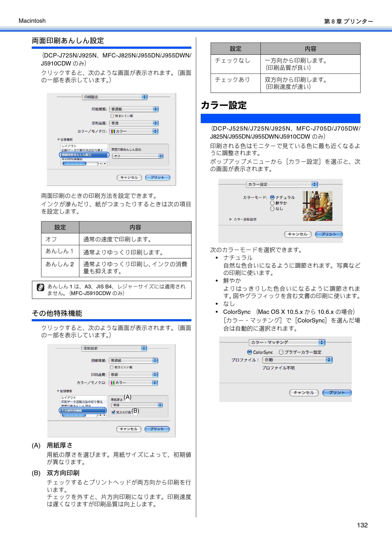Click プリント in the カラー設定 dialog
Image resolution: width=392 pixels, height=555 pixels.
(329, 234)
